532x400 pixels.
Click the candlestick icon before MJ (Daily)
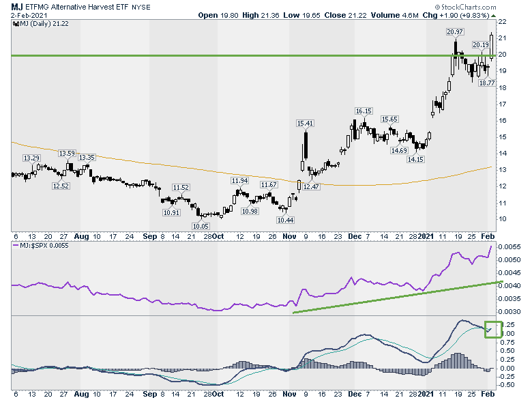16,24
